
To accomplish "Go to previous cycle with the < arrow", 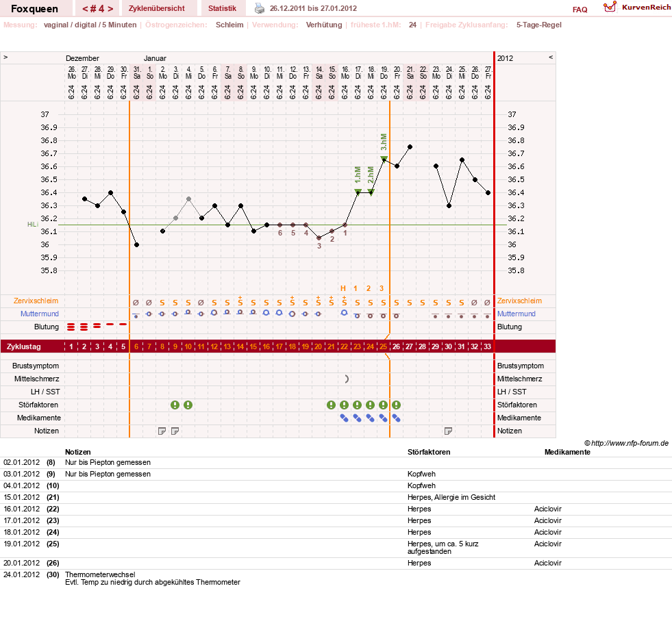I will click(x=85, y=9).
